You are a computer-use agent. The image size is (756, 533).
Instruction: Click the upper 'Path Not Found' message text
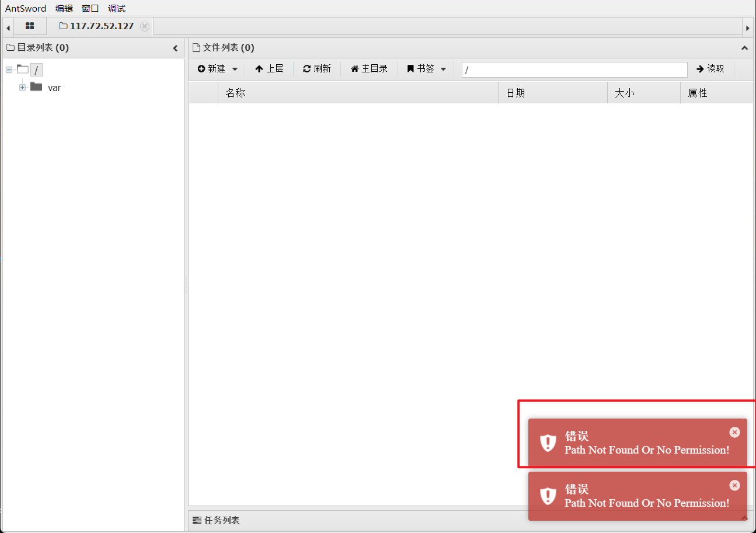(x=647, y=450)
